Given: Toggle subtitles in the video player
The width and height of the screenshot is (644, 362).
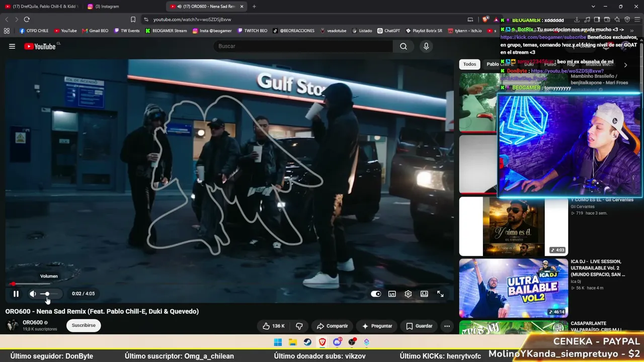Looking at the screenshot, I should (x=392, y=294).
